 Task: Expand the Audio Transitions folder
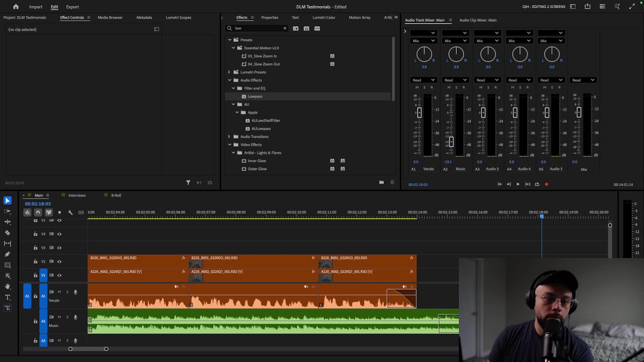point(229,136)
